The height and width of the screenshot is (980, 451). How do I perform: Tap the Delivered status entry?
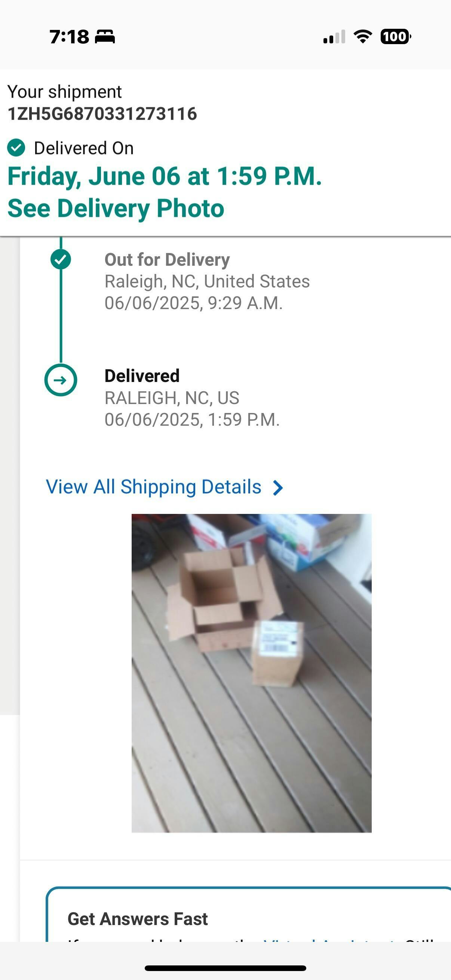coord(192,398)
